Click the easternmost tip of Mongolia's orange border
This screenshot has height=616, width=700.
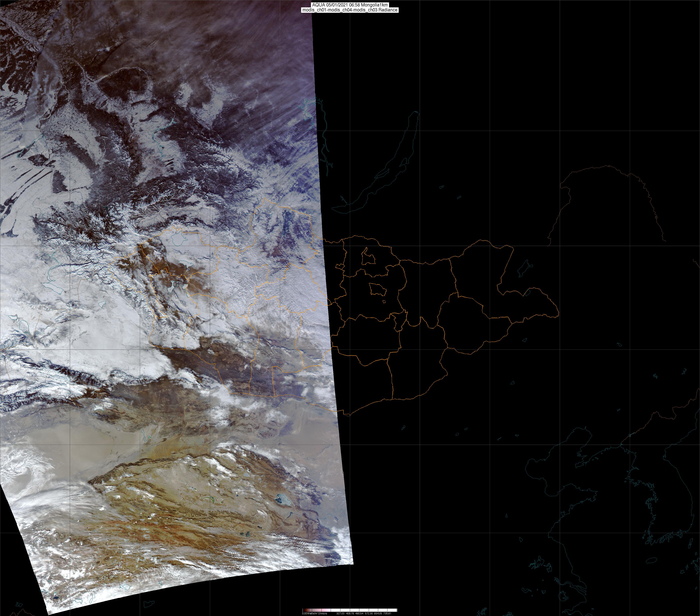558,313
